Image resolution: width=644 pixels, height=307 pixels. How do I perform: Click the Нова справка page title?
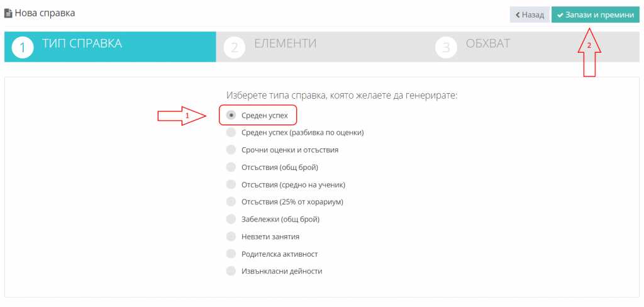coord(45,13)
